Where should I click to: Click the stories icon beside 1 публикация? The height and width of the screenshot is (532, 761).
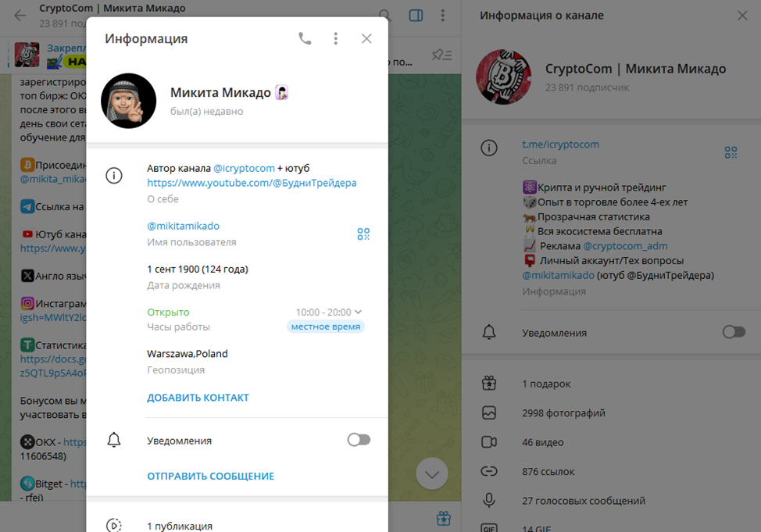114,525
